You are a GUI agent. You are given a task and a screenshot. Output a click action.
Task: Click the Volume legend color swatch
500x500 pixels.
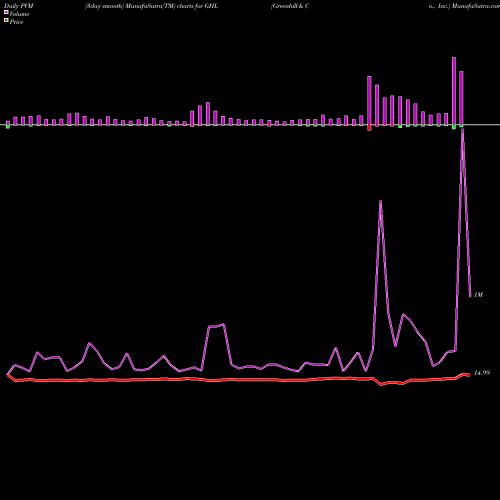coord(6,12)
